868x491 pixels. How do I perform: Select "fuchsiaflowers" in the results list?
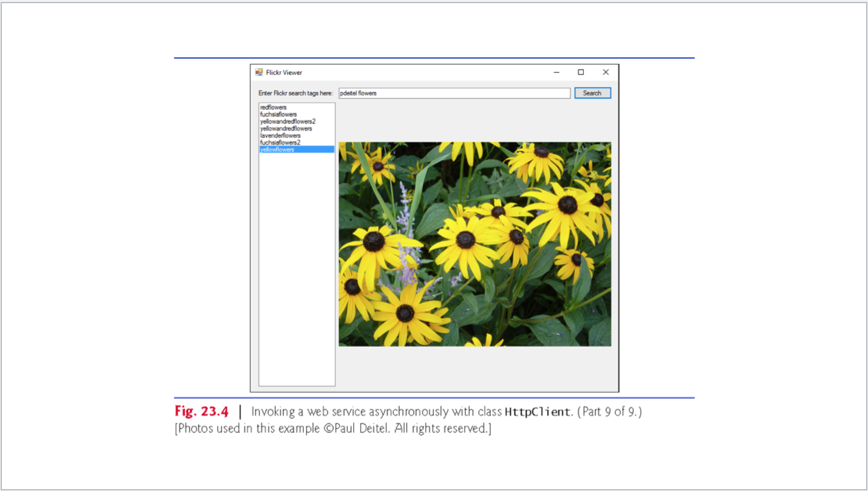click(x=276, y=114)
